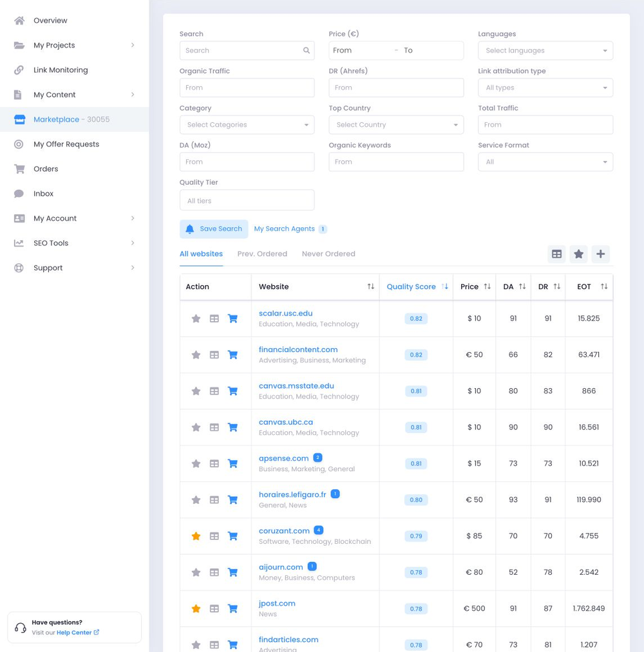Favorite apsense.com with star

(x=196, y=463)
